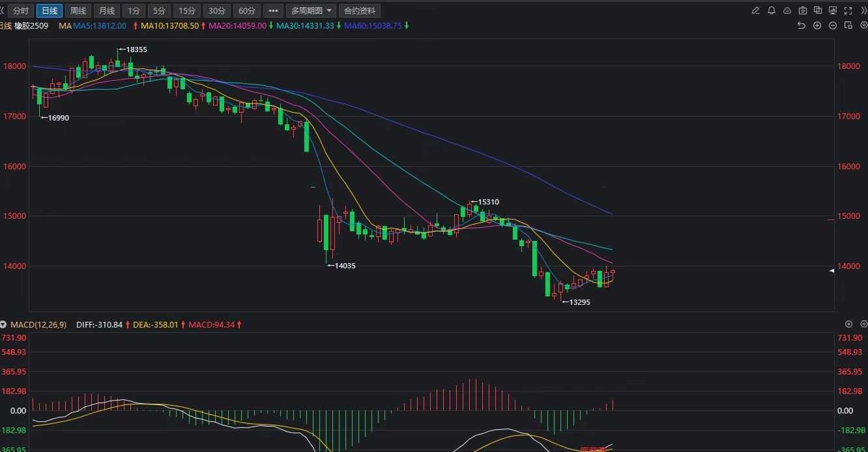Close the MACD indicator panel
Screen dimensions: 868x452
848,324
